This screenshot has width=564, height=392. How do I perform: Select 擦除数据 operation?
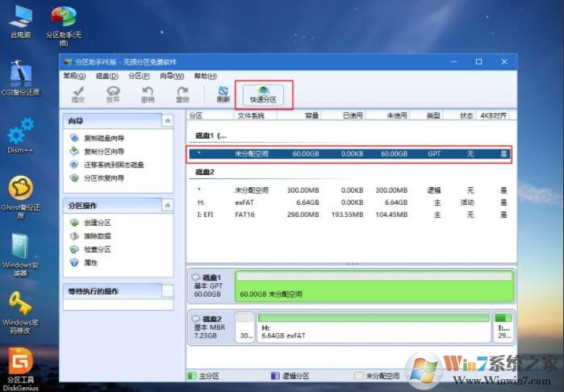[x=97, y=236]
